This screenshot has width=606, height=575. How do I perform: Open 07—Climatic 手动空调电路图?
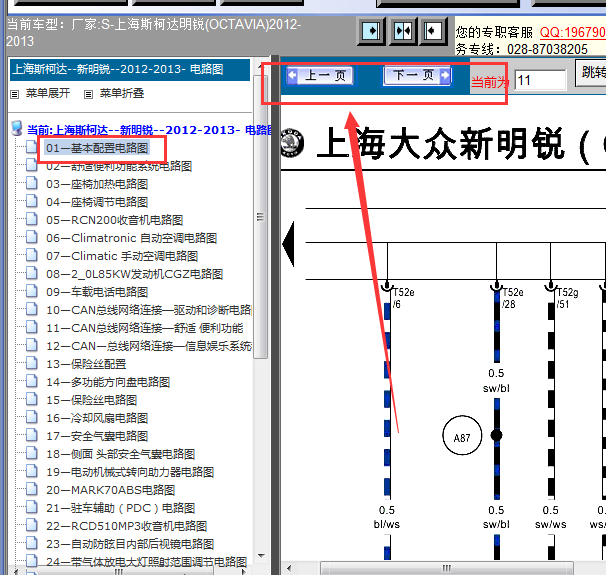[x=122, y=256]
